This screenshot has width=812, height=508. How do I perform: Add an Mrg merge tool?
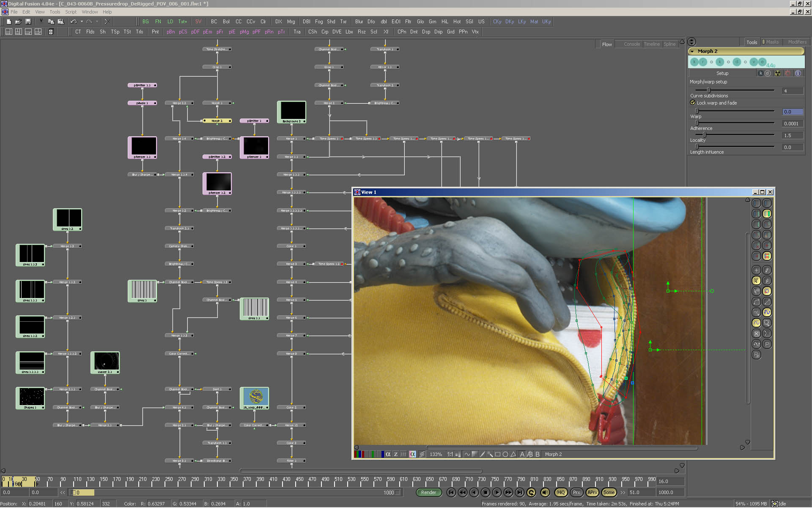coord(291,22)
